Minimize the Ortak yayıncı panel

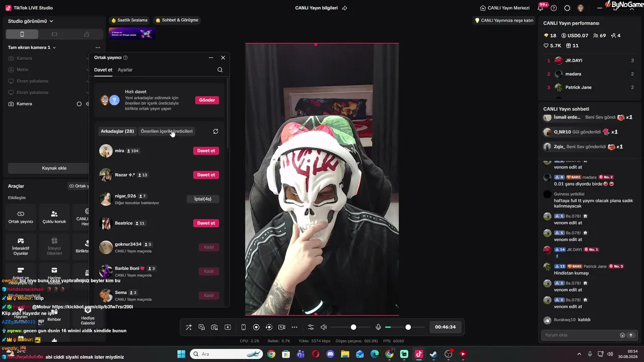pyautogui.click(x=211, y=58)
